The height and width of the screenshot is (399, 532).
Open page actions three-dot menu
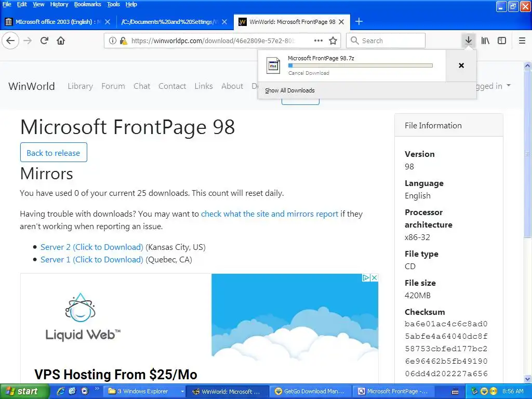point(318,41)
